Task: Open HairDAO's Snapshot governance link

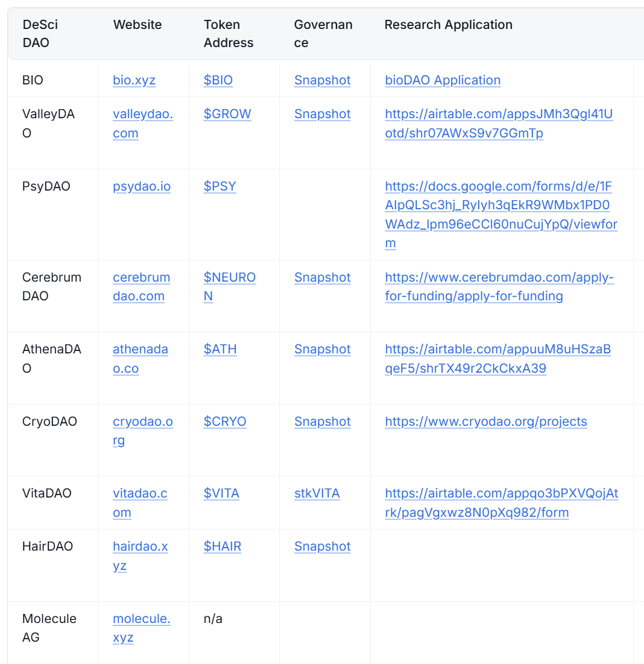Action: pyautogui.click(x=322, y=546)
